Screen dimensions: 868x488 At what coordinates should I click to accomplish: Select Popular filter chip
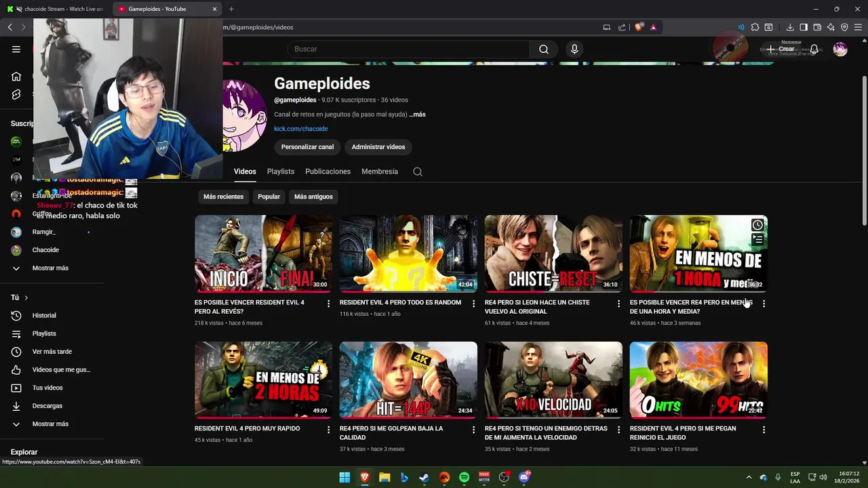(269, 197)
